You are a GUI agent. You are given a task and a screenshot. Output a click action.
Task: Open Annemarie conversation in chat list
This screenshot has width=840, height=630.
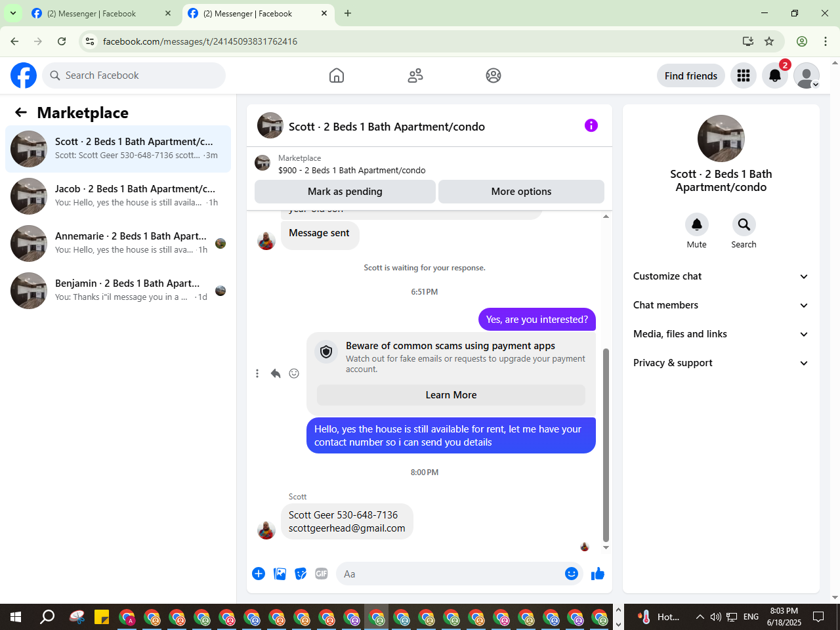click(118, 243)
